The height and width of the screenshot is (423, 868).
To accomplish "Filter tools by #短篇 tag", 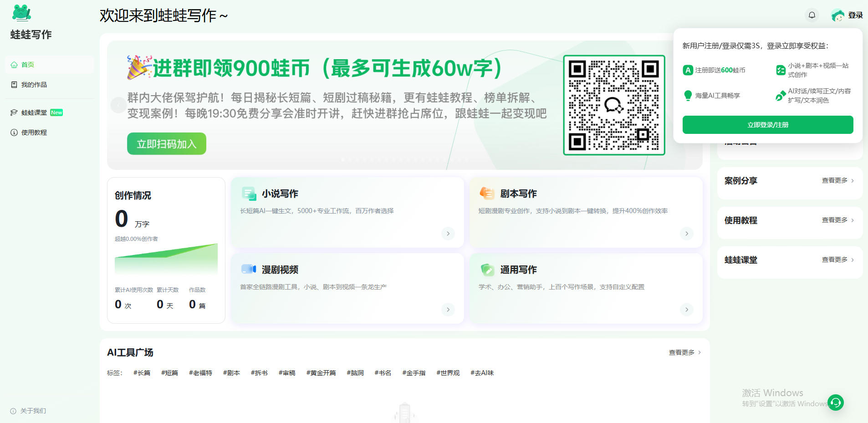I will (x=169, y=373).
